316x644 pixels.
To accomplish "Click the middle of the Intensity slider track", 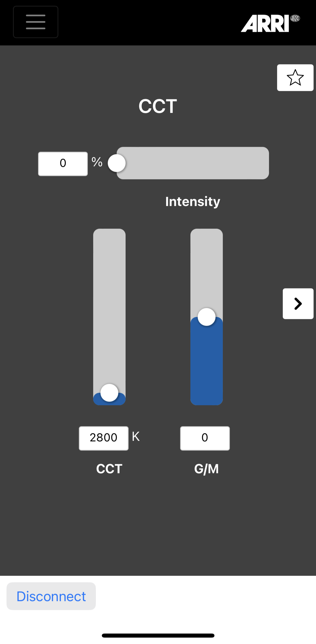I will point(193,163).
